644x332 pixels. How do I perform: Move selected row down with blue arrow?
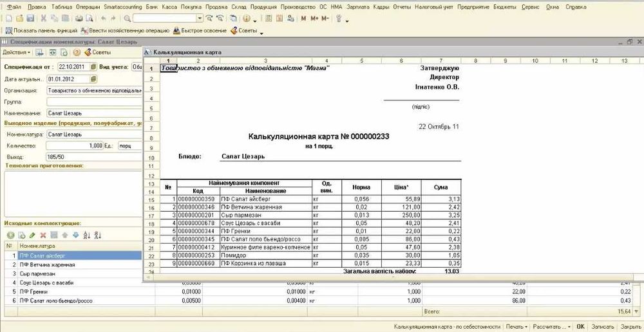[75, 235]
